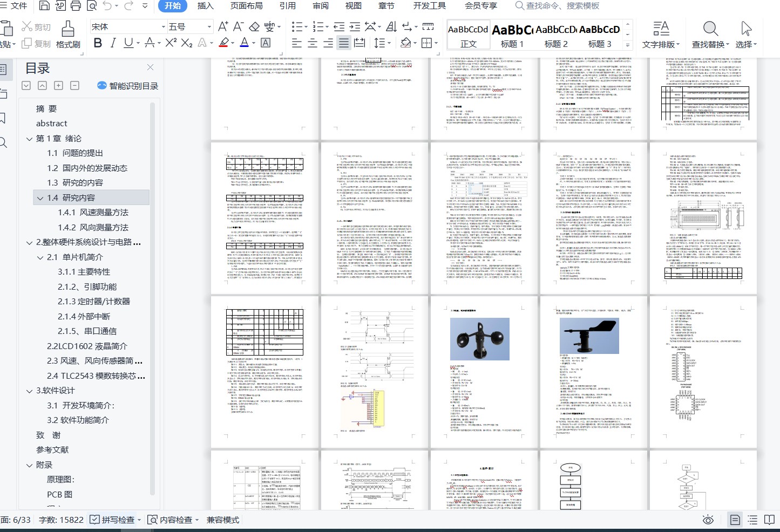Click the Distributed Alignment icon

pyautogui.click(x=360, y=43)
